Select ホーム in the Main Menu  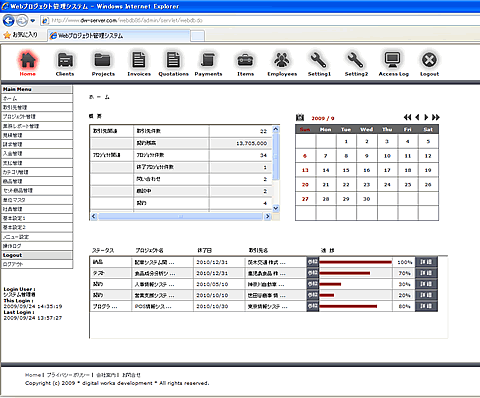click(37, 98)
